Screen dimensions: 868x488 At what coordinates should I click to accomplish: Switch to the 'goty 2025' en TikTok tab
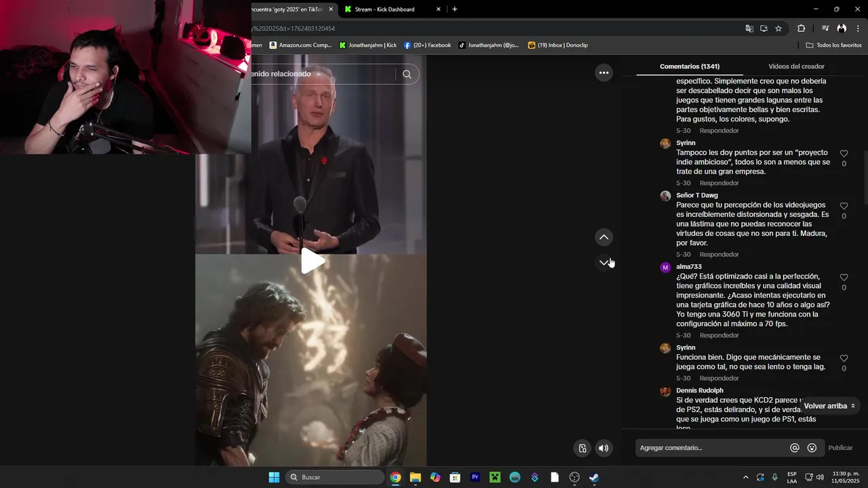point(290,9)
